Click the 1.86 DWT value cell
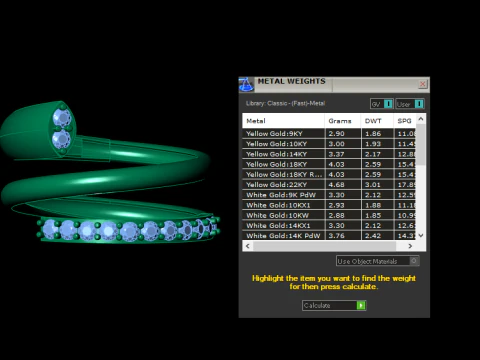480x360 pixels. 377,134
